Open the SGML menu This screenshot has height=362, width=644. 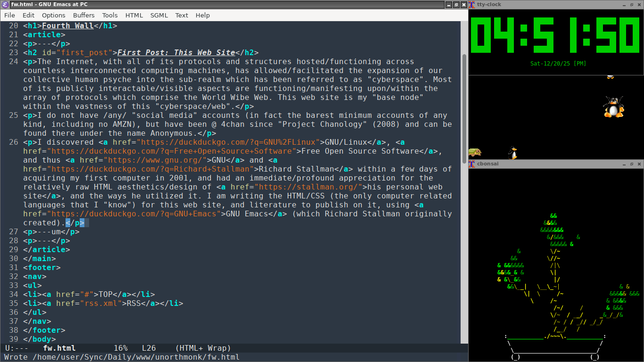(159, 15)
